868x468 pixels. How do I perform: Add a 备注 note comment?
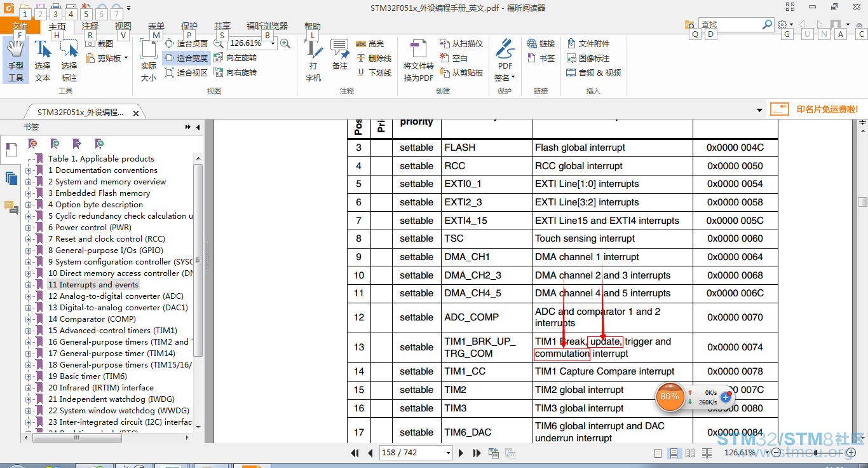[x=340, y=55]
